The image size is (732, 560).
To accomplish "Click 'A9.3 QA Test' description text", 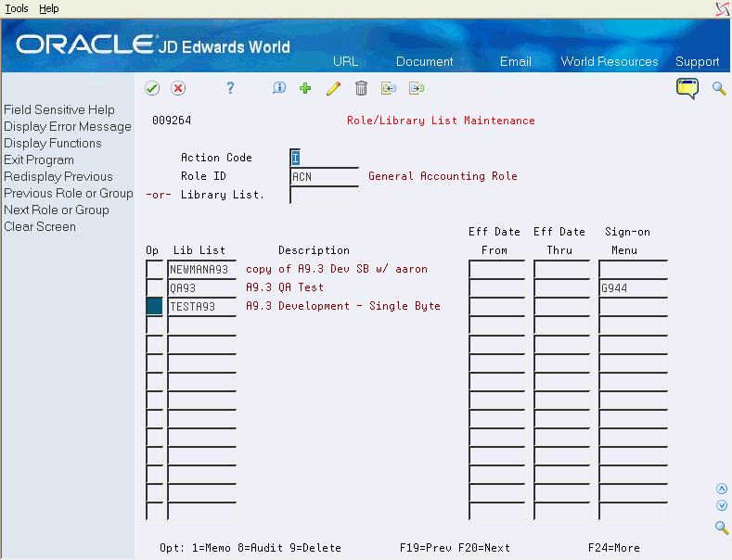I will [285, 287].
